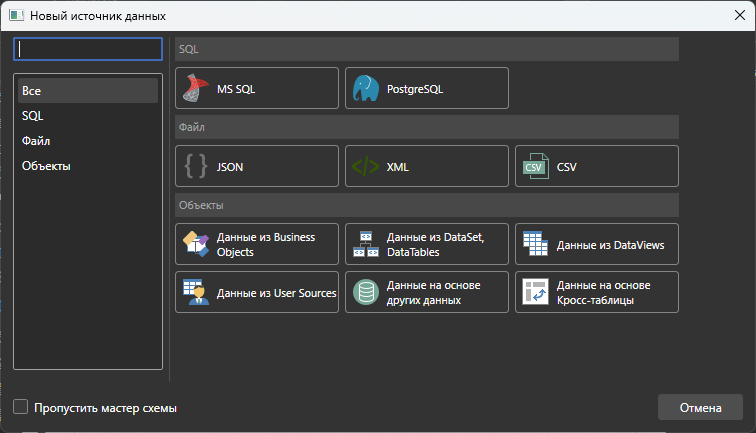Enable 'Пропустить мастер схемы' checkbox
Image resolution: width=756 pixels, height=433 pixels.
tap(21, 406)
